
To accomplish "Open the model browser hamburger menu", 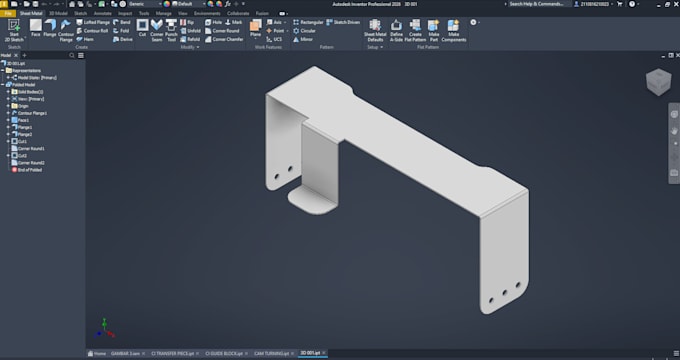I will tap(81, 56).
